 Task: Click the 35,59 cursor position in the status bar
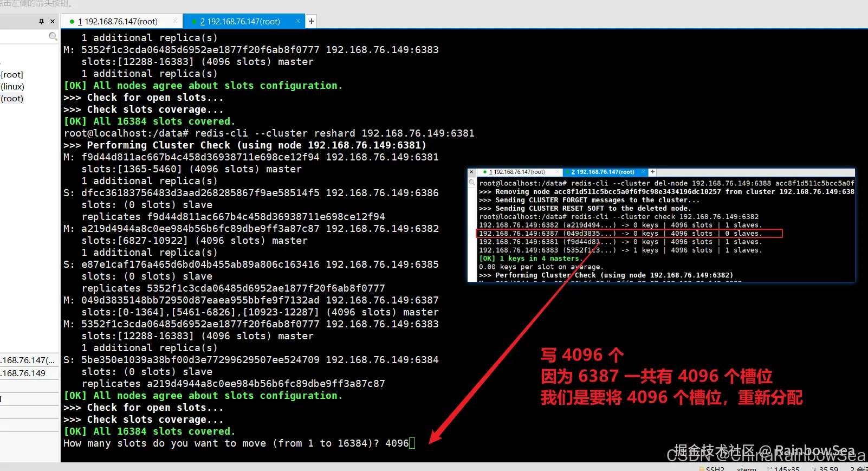tap(825, 468)
